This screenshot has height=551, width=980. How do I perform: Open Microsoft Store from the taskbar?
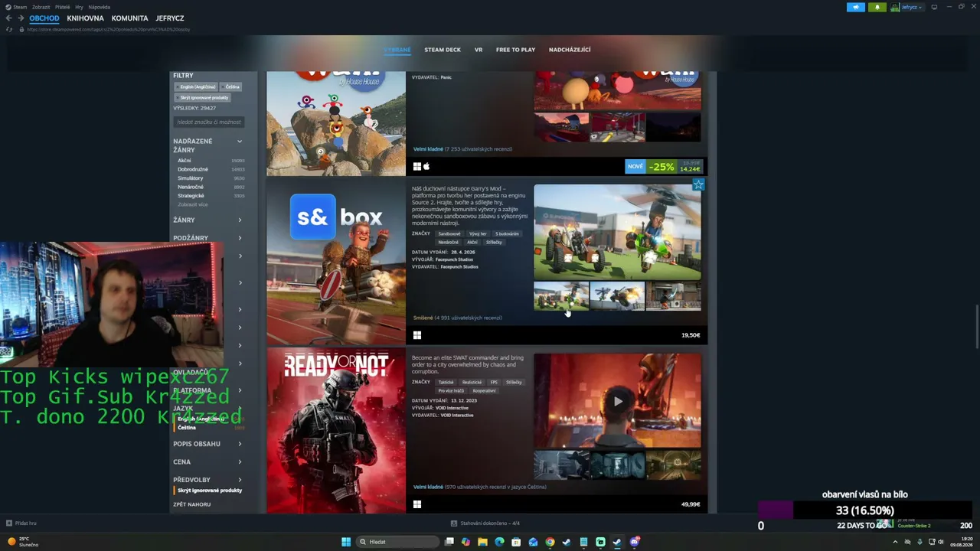[516, 542]
